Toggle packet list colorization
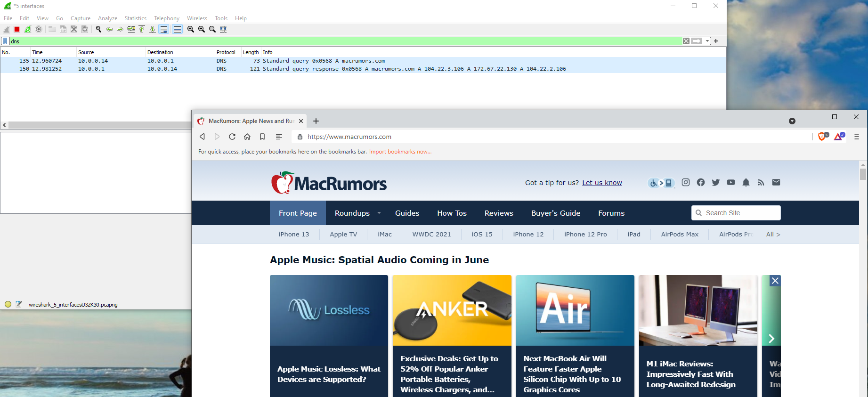Screen dimensions: 868x397 click(x=177, y=29)
